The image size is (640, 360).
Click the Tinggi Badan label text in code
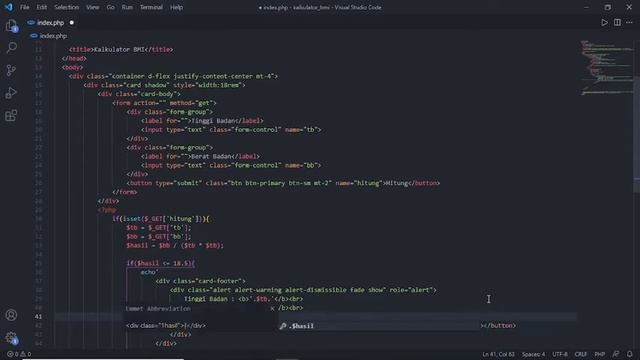[213, 120]
